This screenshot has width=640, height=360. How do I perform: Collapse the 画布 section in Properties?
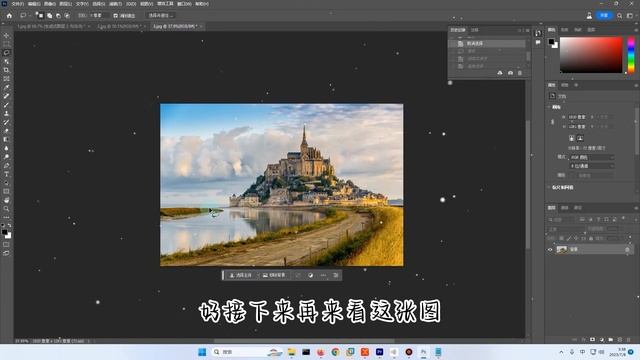click(549, 107)
